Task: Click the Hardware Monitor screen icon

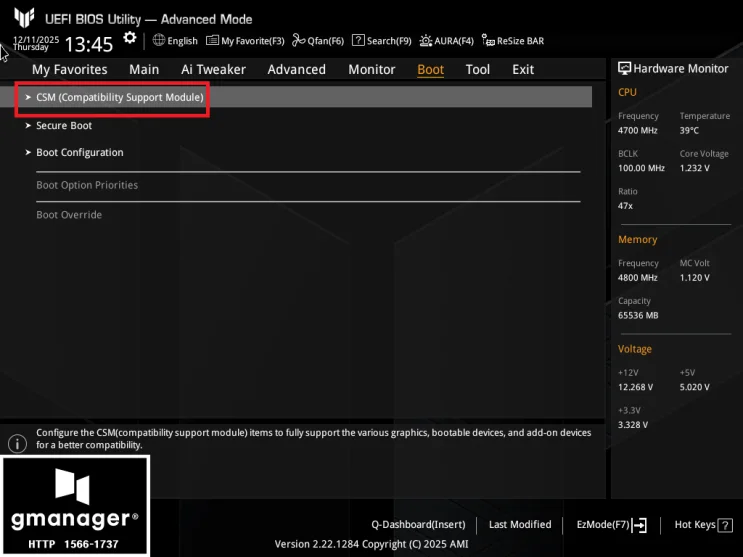Action: (x=625, y=68)
